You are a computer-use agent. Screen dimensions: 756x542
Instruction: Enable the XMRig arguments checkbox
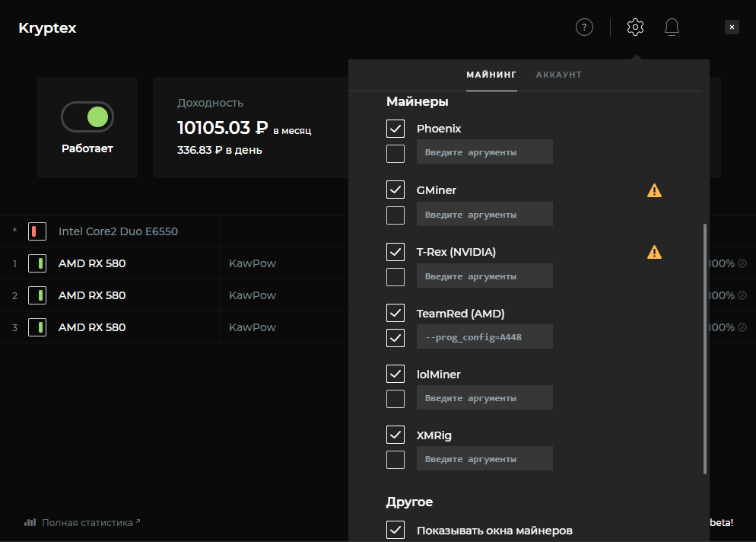(x=395, y=460)
